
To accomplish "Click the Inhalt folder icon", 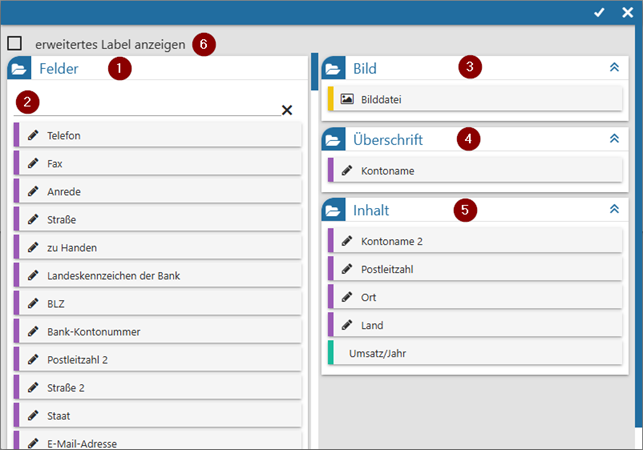I will coord(333,210).
